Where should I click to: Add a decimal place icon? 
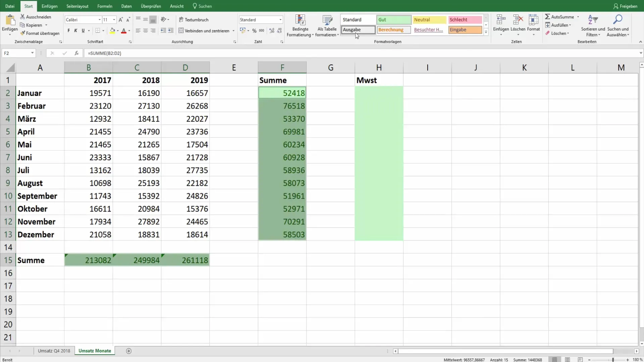[x=272, y=31]
